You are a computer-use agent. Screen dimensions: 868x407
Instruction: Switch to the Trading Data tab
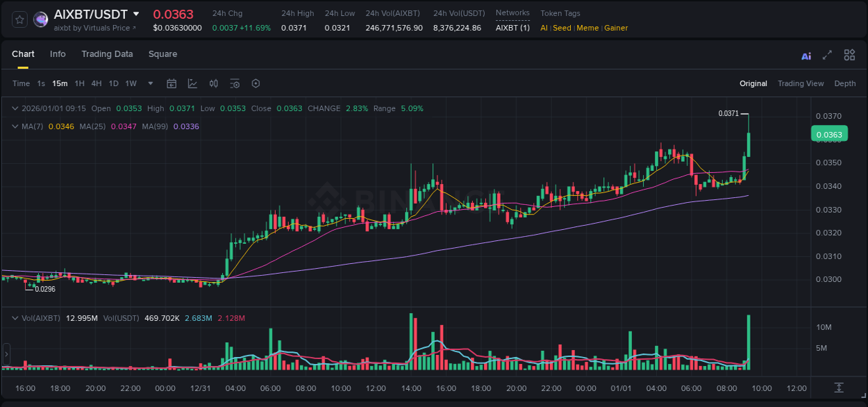coord(107,54)
